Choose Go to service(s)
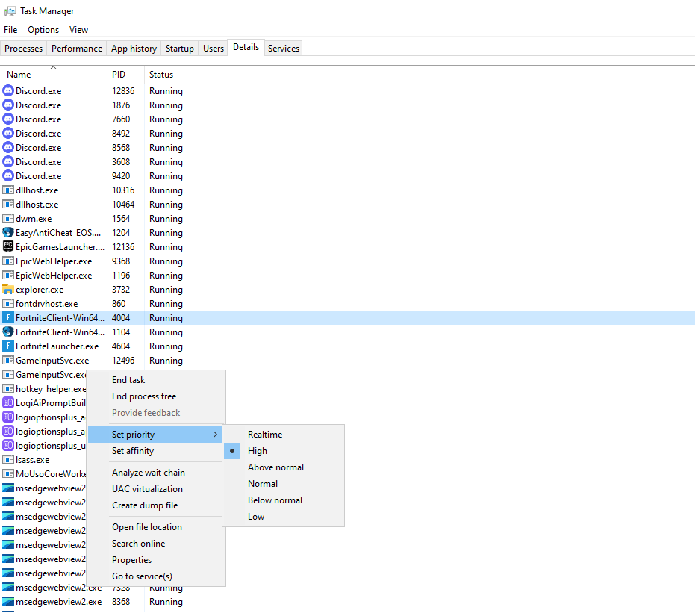This screenshot has width=695, height=616. (x=157, y=576)
